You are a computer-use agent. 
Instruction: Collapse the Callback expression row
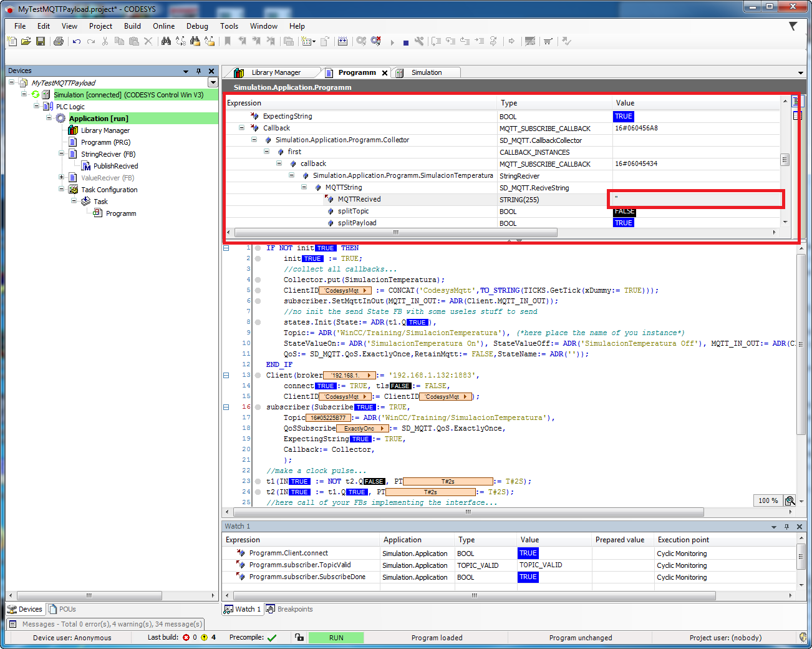tap(242, 127)
